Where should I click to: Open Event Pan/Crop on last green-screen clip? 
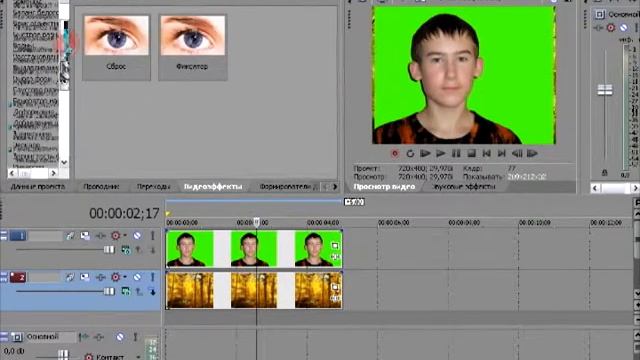pyautogui.click(x=335, y=245)
